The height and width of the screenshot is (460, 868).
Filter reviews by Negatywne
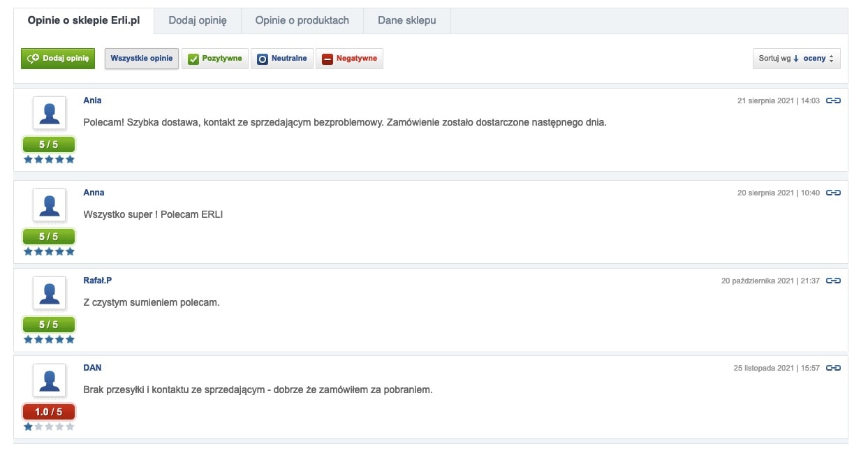[349, 59]
